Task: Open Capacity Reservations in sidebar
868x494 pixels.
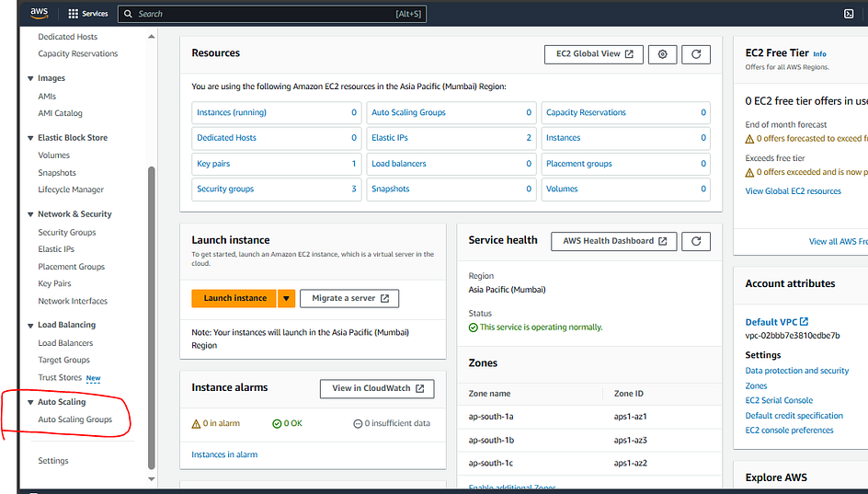Action: (x=78, y=53)
